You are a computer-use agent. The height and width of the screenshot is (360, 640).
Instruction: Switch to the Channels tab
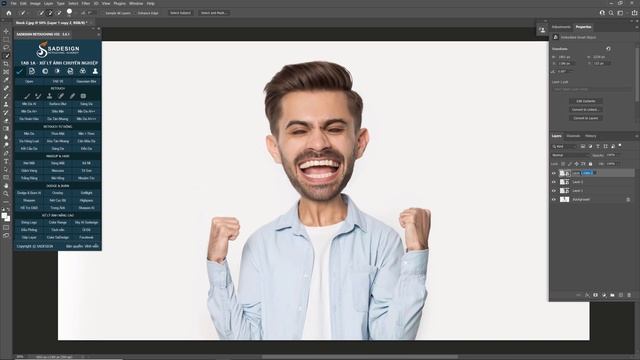click(573, 136)
